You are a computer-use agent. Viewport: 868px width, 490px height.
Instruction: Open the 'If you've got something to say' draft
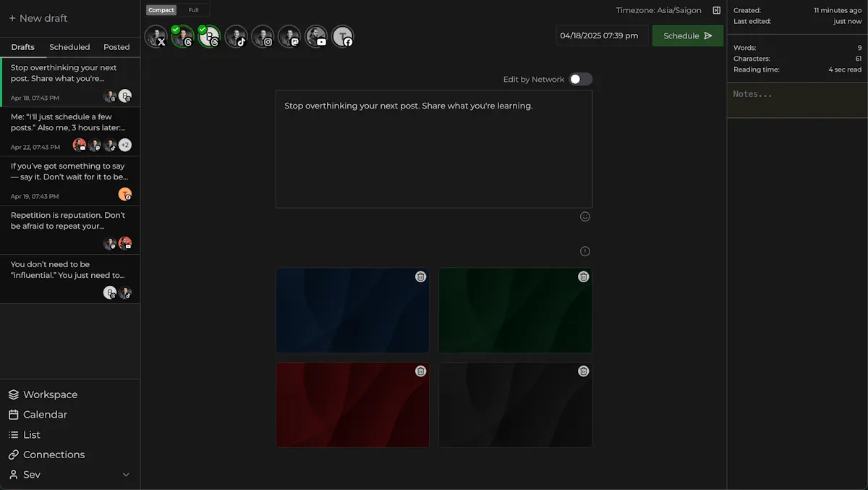click(x=70, y=181)
